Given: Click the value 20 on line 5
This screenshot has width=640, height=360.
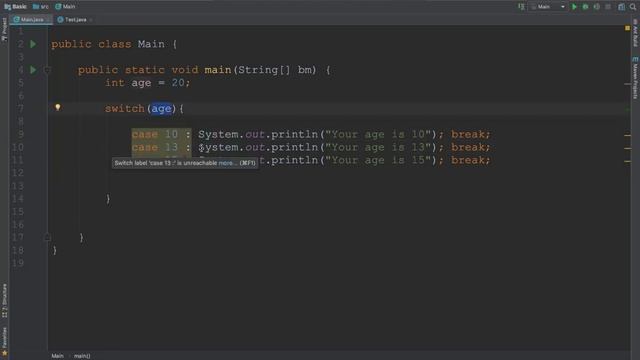Looking at the screenshot, I should click(178, 83).
